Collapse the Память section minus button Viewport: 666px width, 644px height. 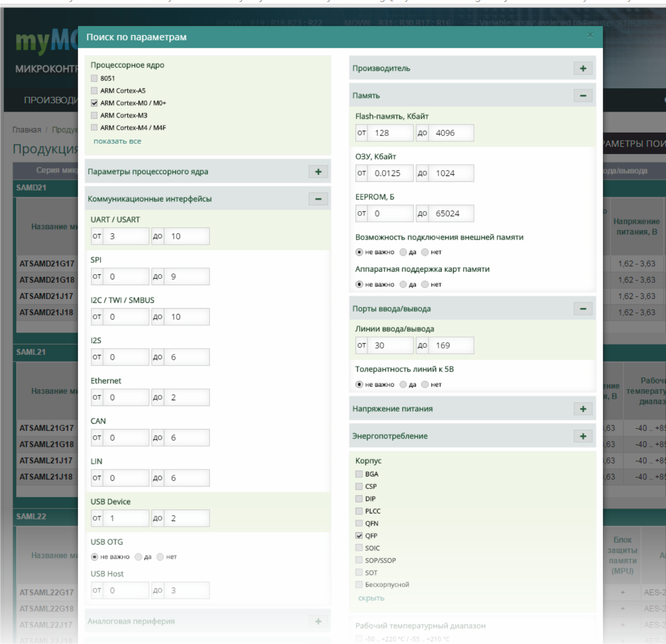click(x=583, y=96)
